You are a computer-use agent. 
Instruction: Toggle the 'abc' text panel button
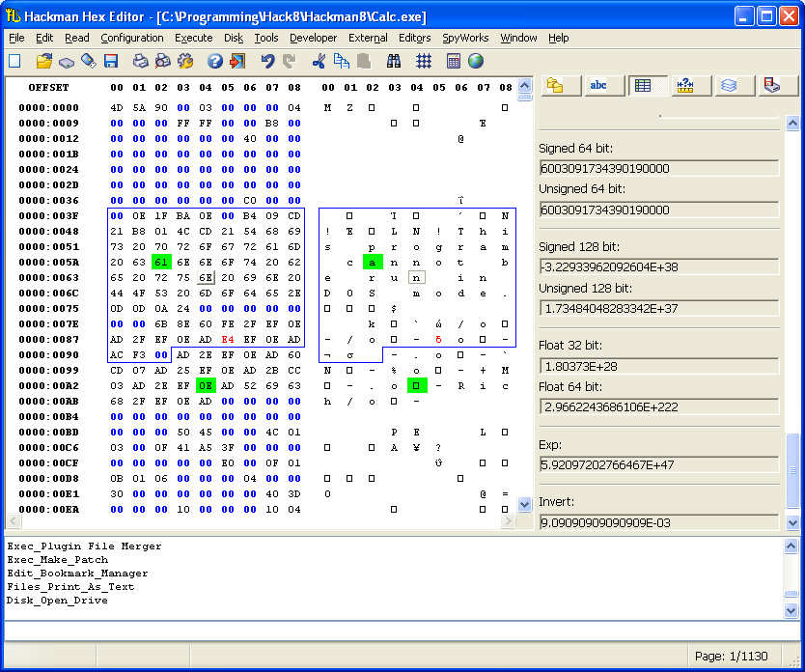[598, 85]
